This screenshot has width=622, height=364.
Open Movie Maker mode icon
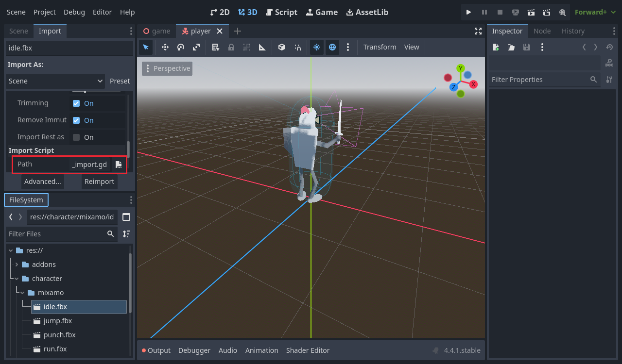click(562, 12)
